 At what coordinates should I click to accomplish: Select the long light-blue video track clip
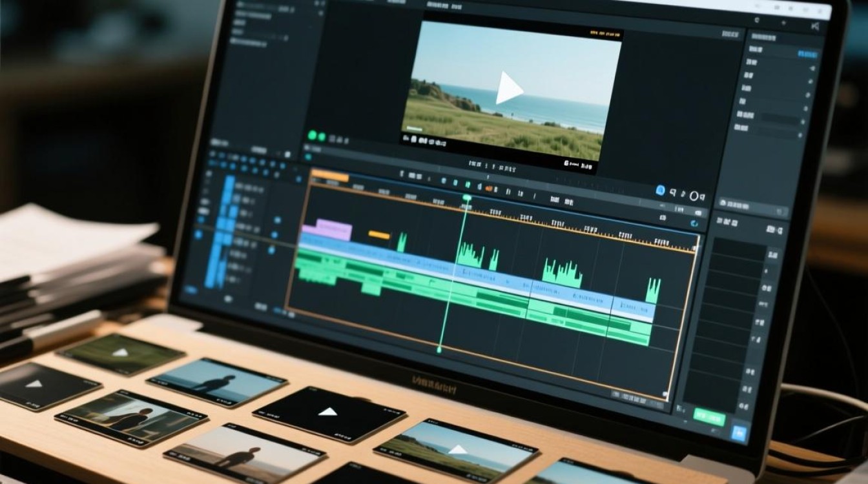pos(477,277)
